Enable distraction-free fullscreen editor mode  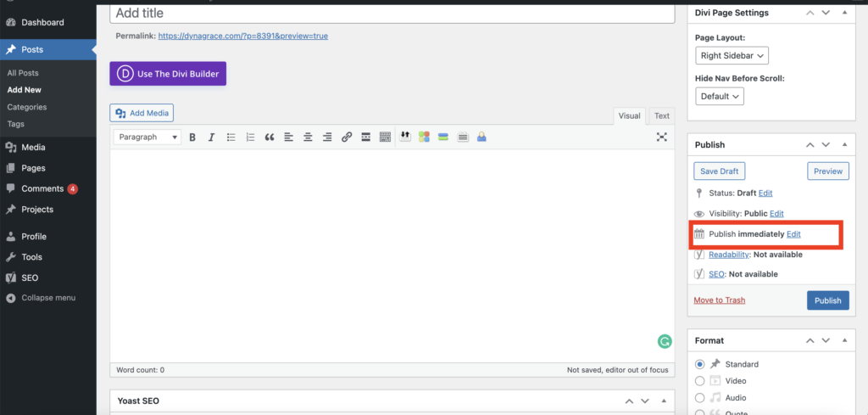tap(662, 137)
